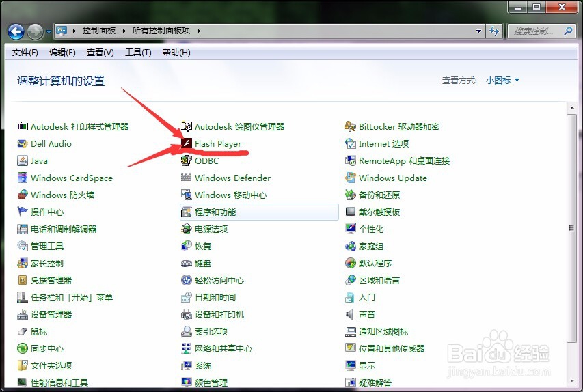Open the 编辑(E) menu
This screenshot has height=392, width=583.
[62, 53]
